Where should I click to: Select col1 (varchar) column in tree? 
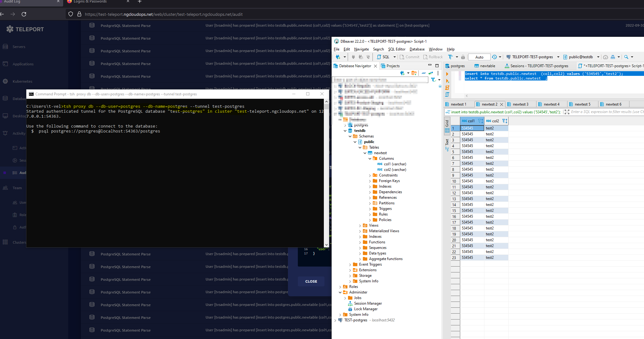(392, 164)
